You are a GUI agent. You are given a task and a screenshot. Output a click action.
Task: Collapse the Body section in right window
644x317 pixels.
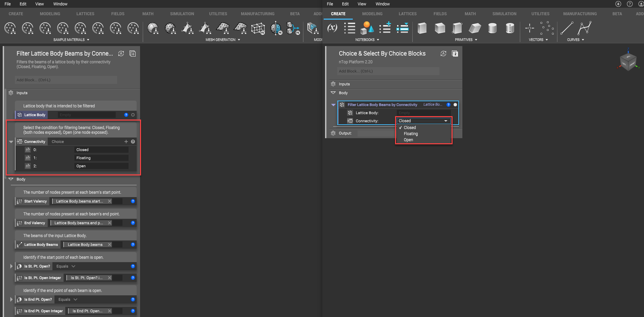click(333, 93)
